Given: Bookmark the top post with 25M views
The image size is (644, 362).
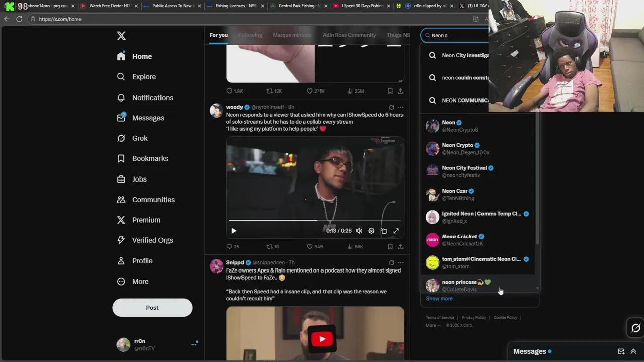Looking at the screenshot, I should tap(390, 91).
